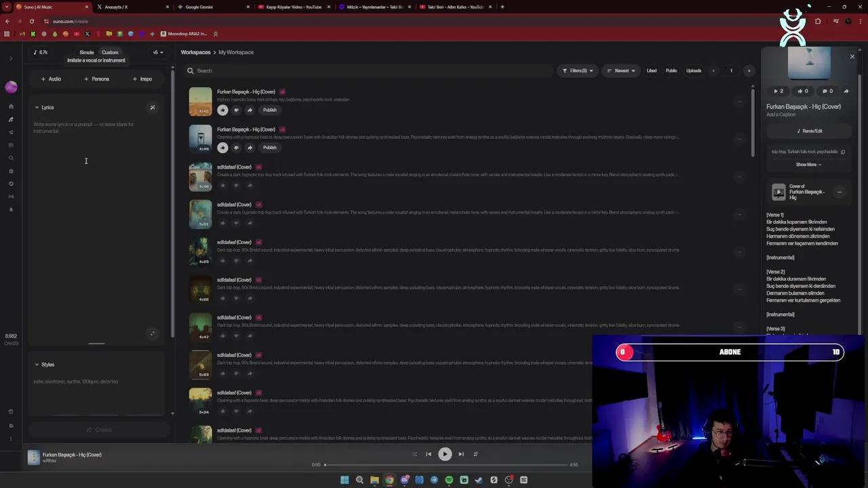This screenshot has height=488, width=868.
Task: Click the lyrics magic wand icon
Action: pyautogui.click(x=153, y=107)
